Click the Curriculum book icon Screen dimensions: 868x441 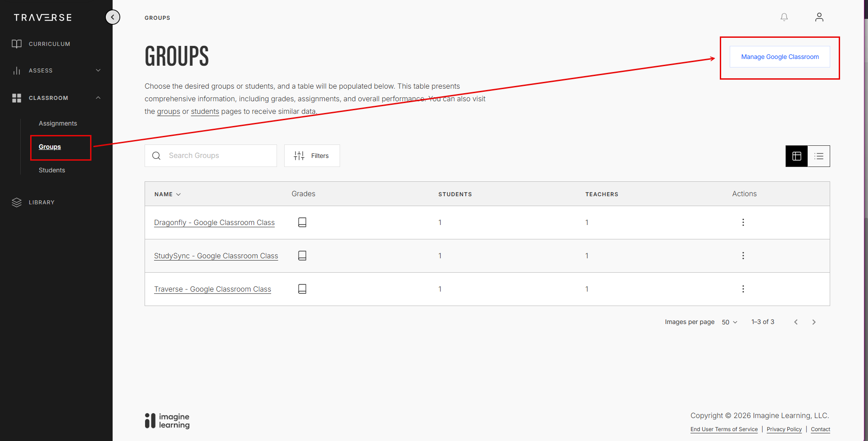click(x=17, y=44)
